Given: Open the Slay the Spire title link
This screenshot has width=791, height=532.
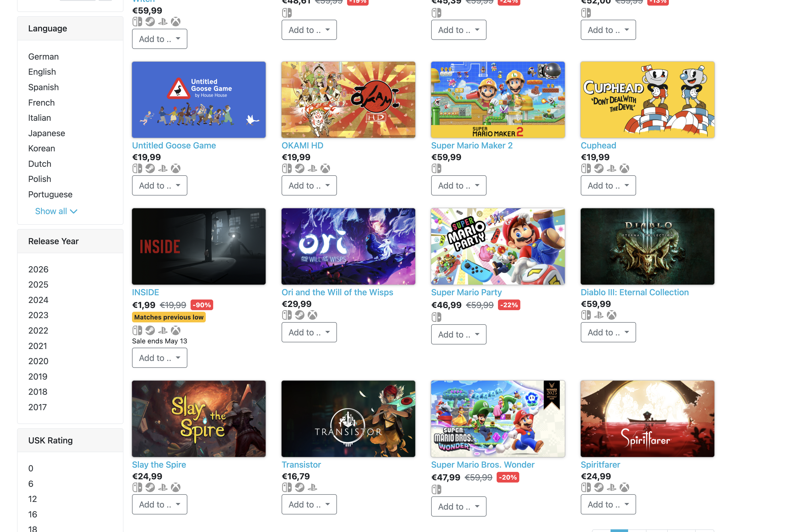Looking at the screenshot, I should click(159, 464).
